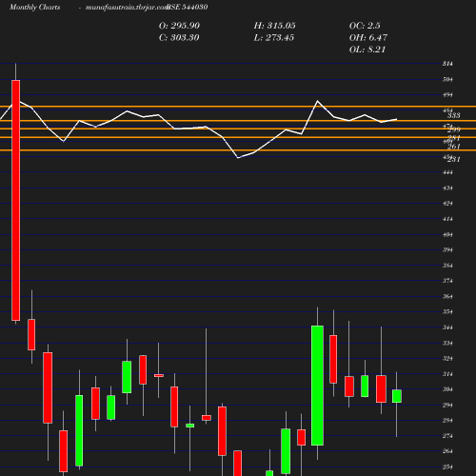
Task: Click the most recent green candlestick
Action: click(x=397, y=396)
